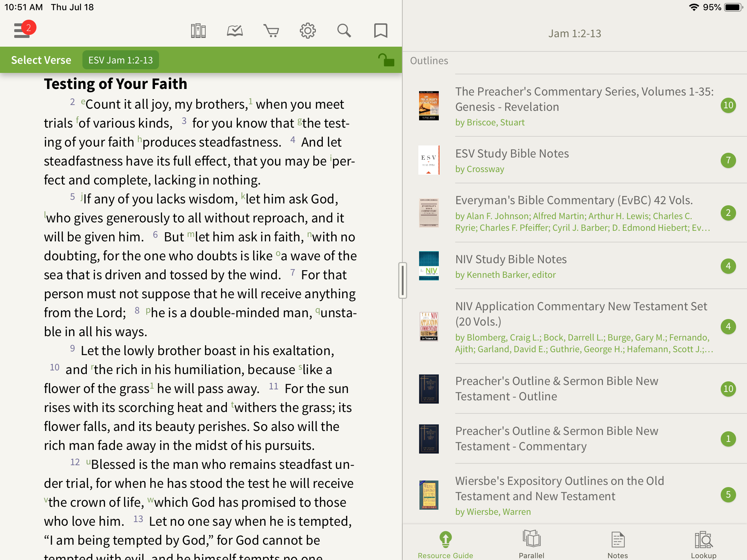This screenshot has width=747, height=560.
Task: Tap the 10 badge on Preacher's Commentary Series
Action: click(728, 105)
